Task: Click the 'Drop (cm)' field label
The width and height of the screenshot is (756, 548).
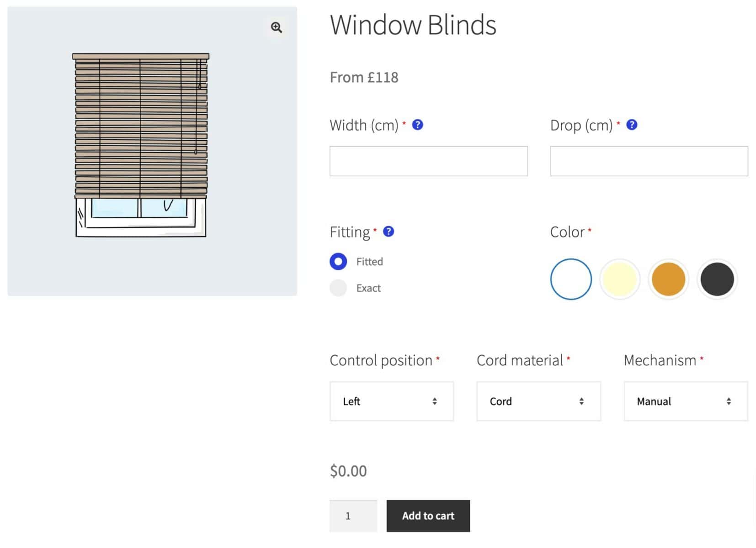Action: click(x=581, y=125)
